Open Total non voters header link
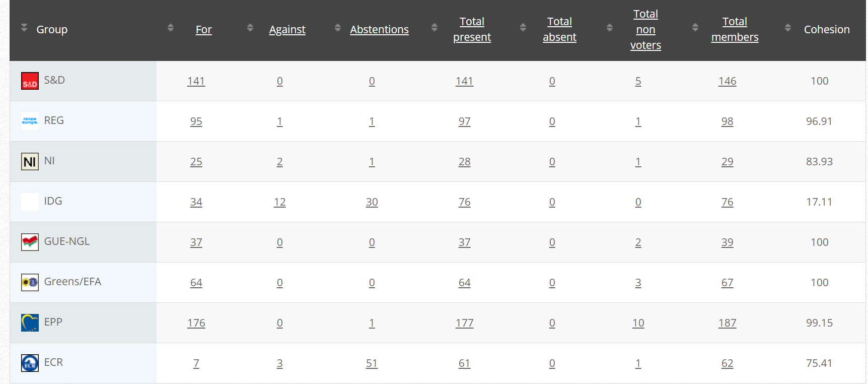Screen dimensions: 868x384 point(645,29)
